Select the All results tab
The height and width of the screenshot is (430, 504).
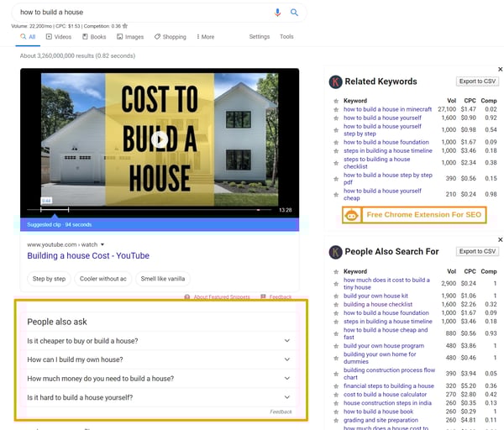pos(28,37)
